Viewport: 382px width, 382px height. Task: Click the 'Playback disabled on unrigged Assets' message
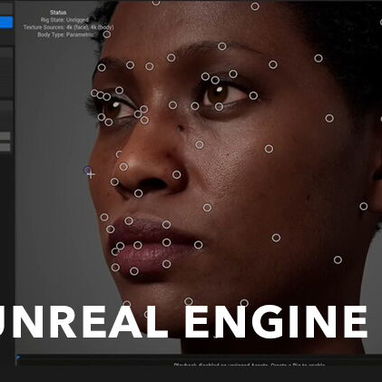coord(249,365)
